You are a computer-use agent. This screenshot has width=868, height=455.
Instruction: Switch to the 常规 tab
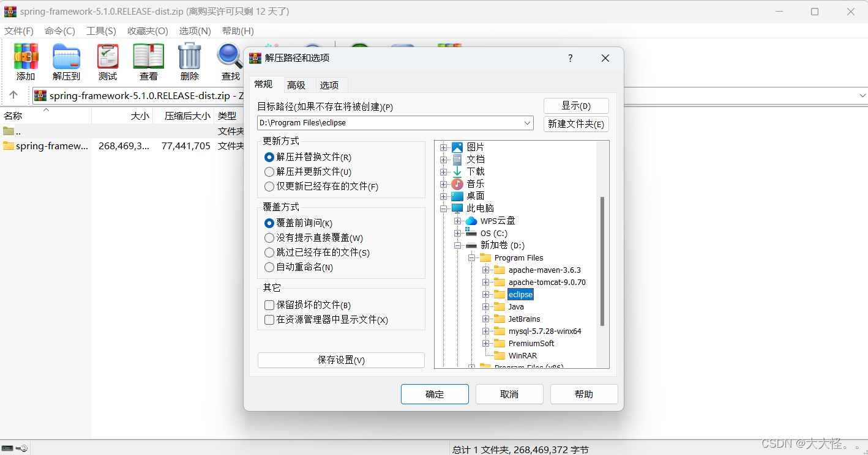pyautogui.click(x=264, y=84)
